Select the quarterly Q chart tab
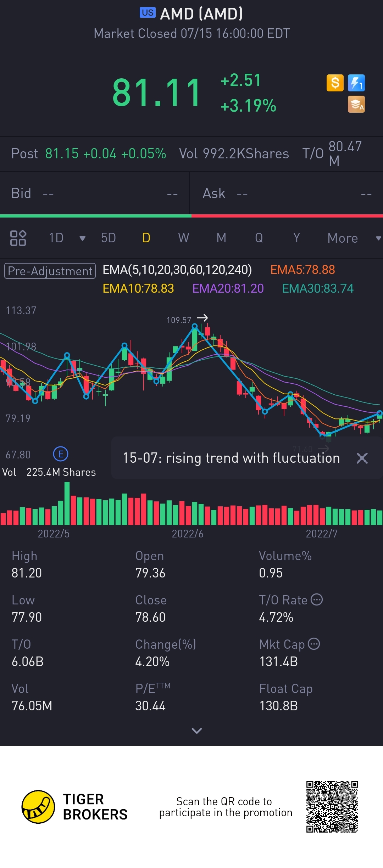This screenshot has height=868, width=383. point(259,238)
